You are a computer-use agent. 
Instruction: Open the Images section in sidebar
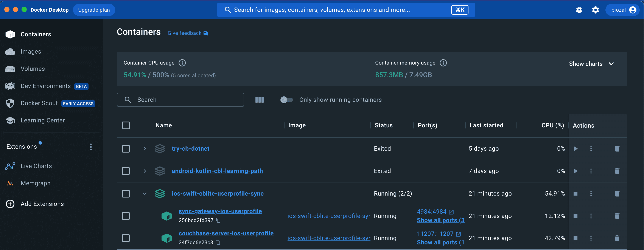[23, 51]
